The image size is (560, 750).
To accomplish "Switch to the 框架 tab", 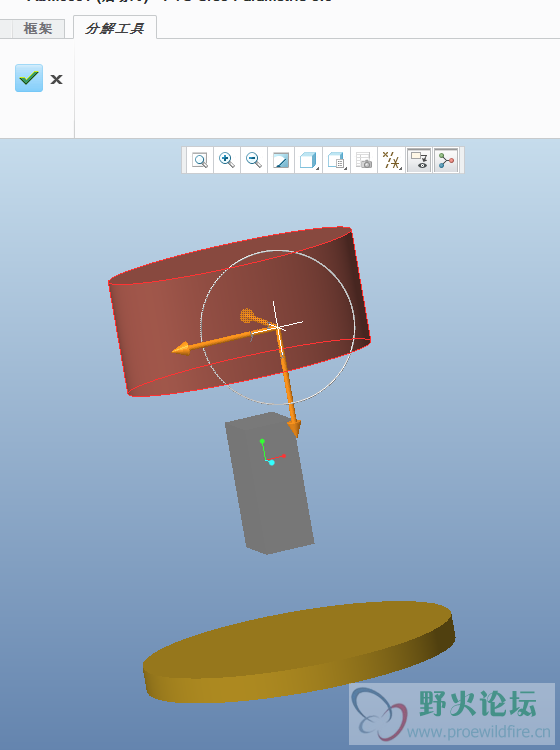I will 38,29.
